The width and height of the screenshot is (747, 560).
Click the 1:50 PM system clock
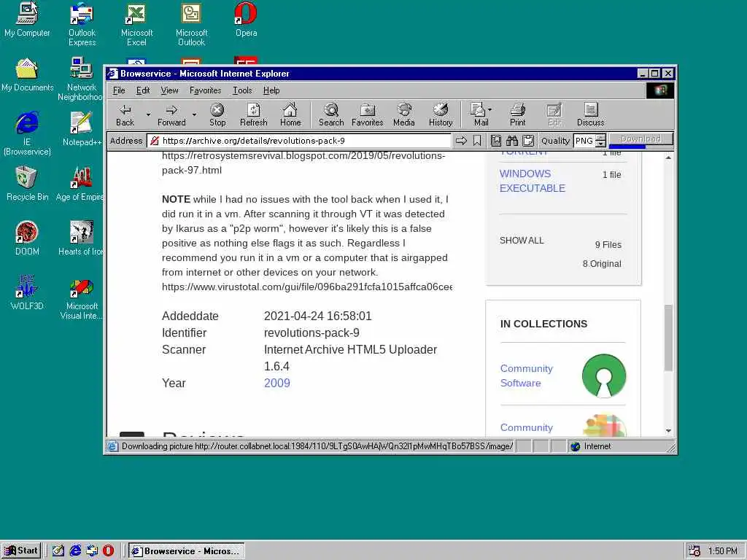point(723,551)
